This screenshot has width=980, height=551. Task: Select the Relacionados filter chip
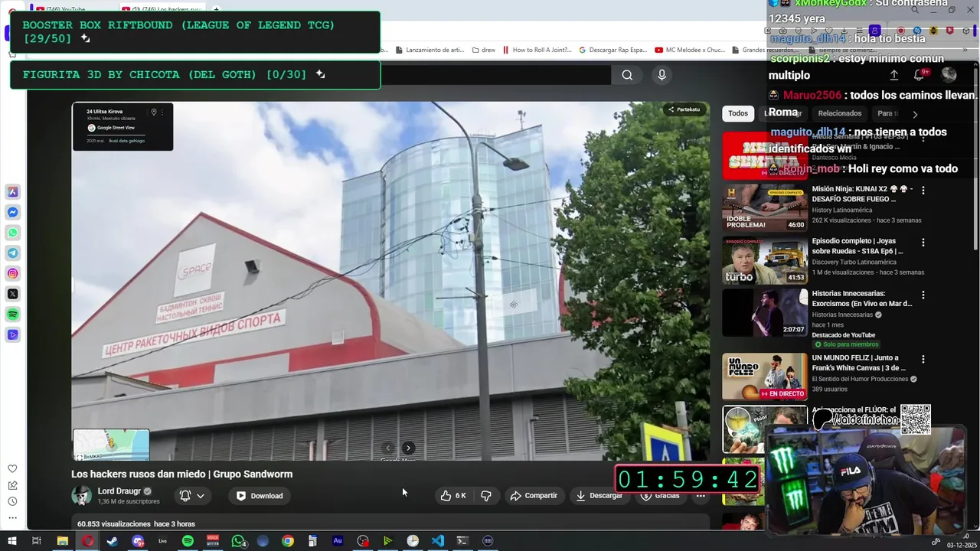point(840,113)
